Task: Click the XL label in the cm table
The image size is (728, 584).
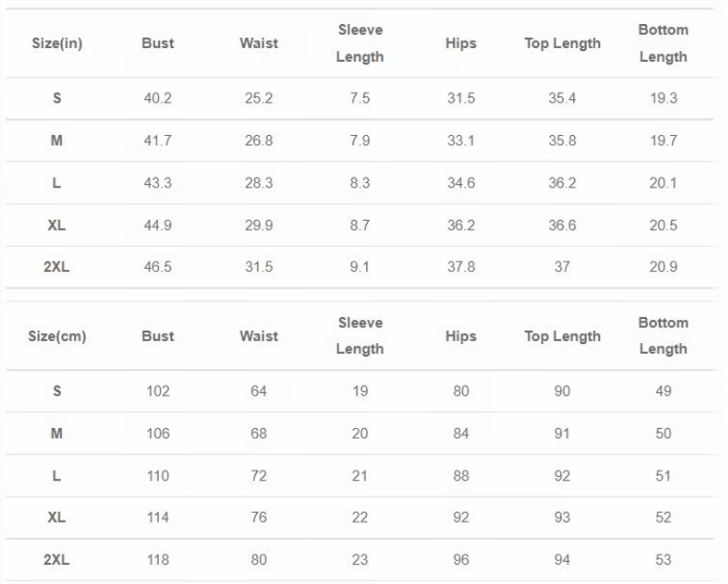Action: click(57, 518)
